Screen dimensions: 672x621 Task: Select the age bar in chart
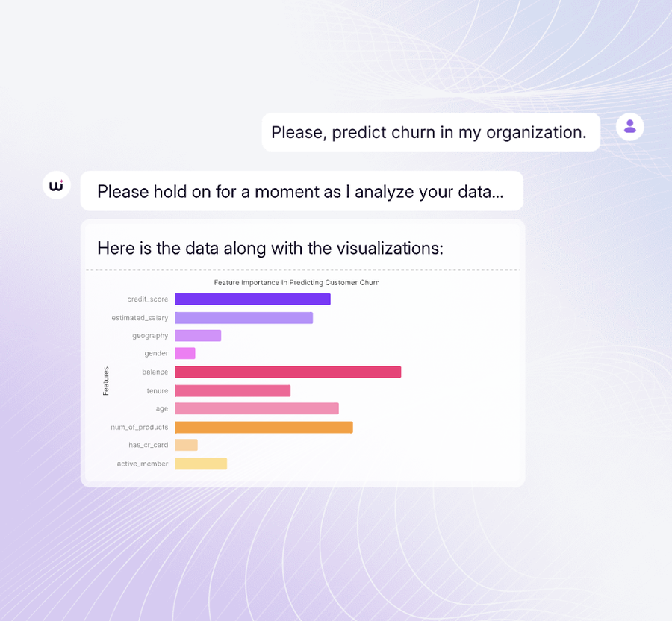257,408
